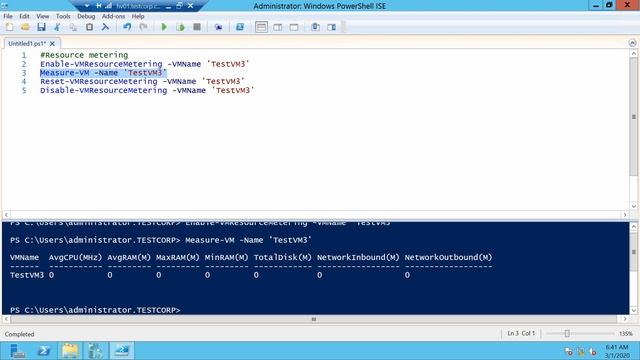Open PowerShell from the taskbar
Viewport: 640px width, 360px height.
[44, 351]
